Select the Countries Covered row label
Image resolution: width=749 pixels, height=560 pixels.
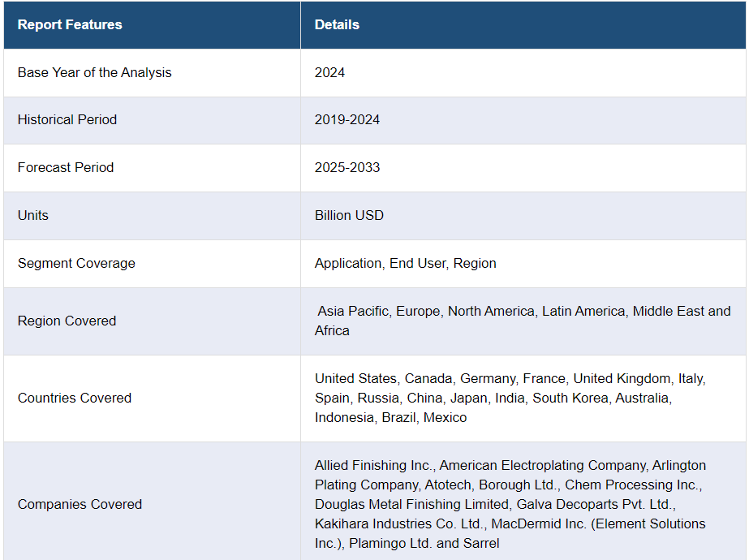point(75,398)
